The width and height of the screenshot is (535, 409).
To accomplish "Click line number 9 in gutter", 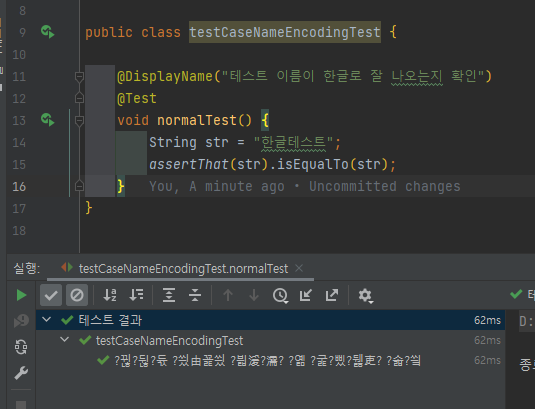I will pyautogui.click(x=22, y=32).
